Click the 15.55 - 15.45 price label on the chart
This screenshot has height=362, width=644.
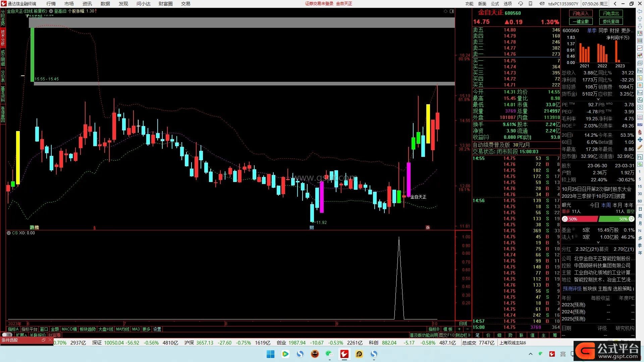(x=47, y=79)
